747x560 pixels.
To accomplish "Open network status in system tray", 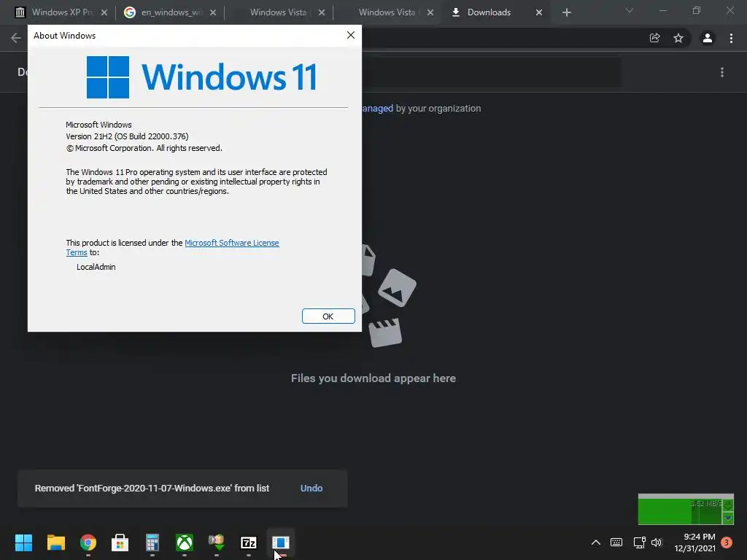I will tap(639, 542).
